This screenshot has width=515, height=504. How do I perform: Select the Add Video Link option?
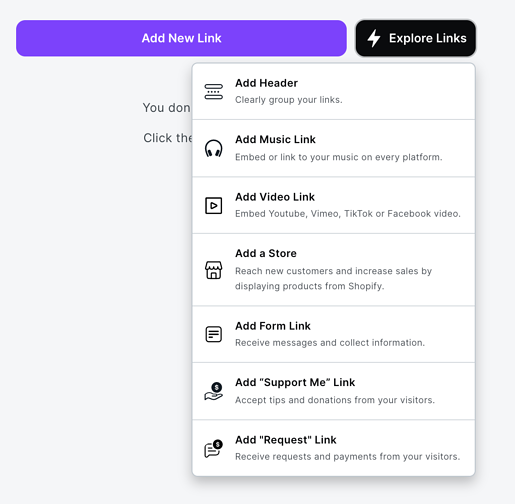pyautogui.click(x=334, y=205)
